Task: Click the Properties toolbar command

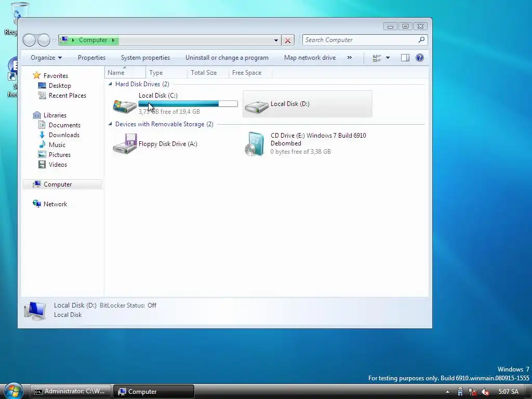Action: pos(91,58)
